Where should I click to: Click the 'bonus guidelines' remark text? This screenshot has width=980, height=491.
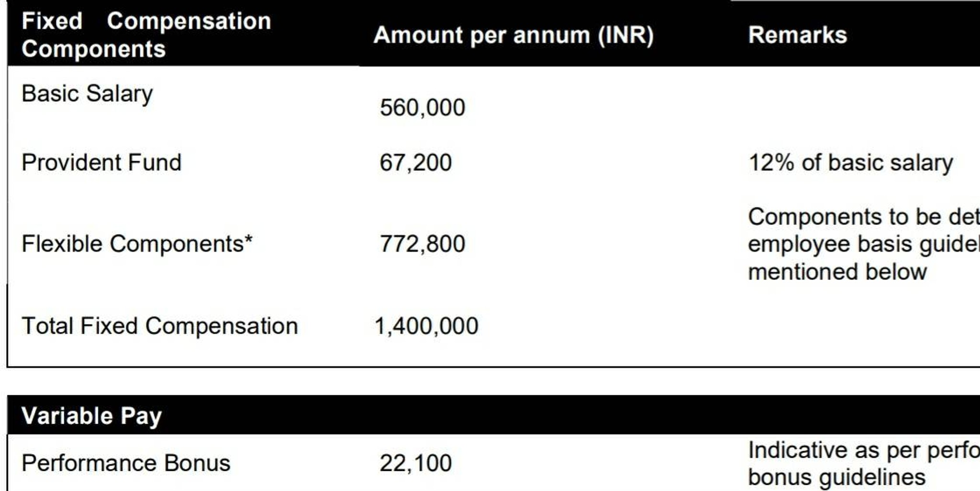point(837,478)
